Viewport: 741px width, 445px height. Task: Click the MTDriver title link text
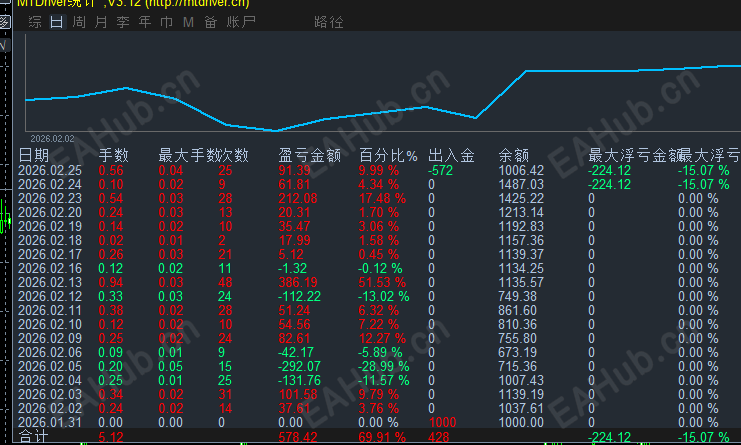(133, 4)
